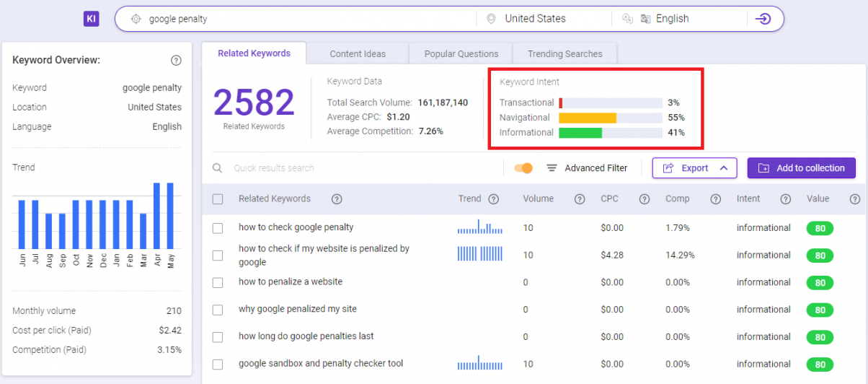Click keyword 'how to check google penalty'
The image size is (868, 384).
[x=296, y=227]
